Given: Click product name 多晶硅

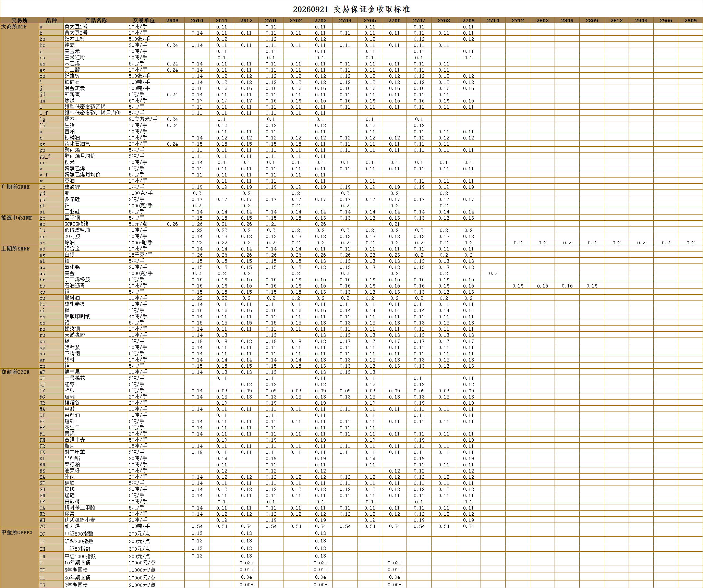Looking at the screenshot, I should point(72,199).
